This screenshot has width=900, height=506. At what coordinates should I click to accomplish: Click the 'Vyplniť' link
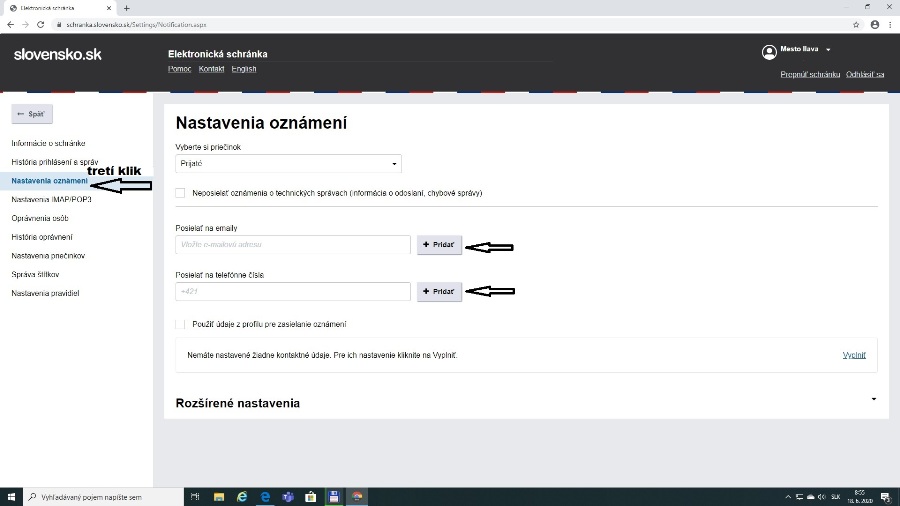click(853, 355)
